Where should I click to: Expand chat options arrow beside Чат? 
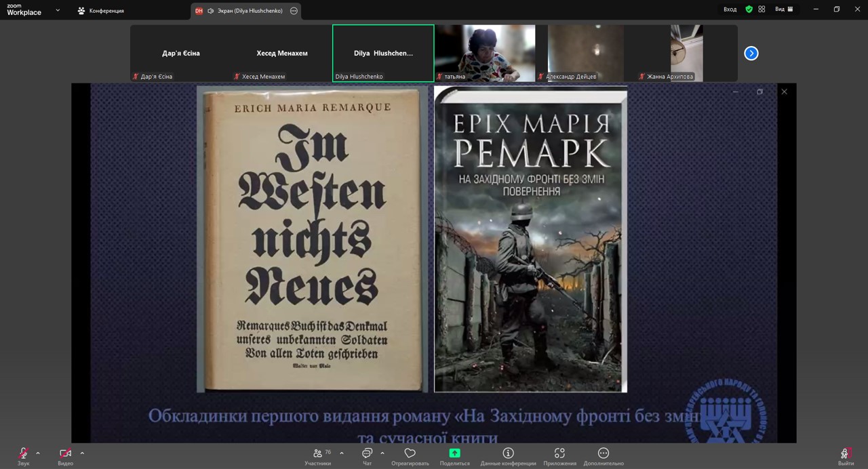point(382,453)
